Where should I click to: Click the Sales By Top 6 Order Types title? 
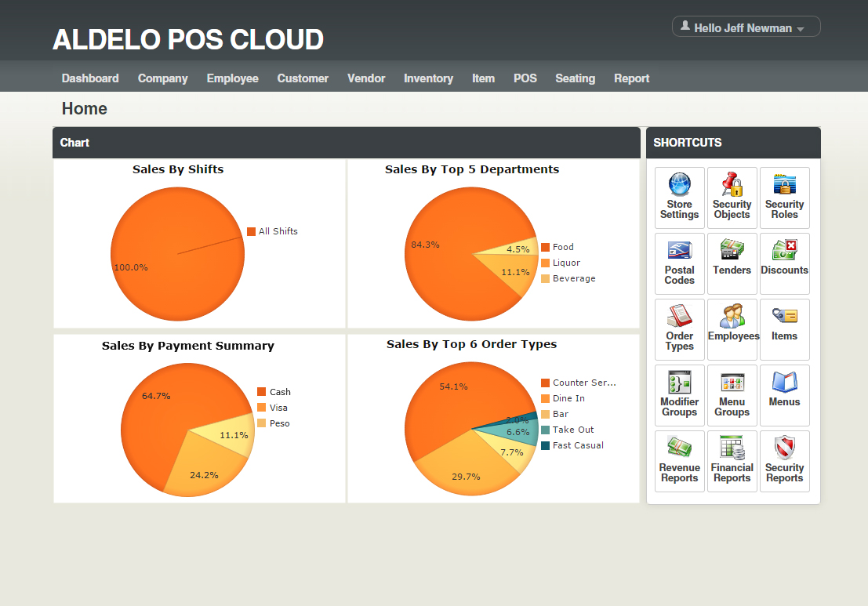click(x=472, y=344)
